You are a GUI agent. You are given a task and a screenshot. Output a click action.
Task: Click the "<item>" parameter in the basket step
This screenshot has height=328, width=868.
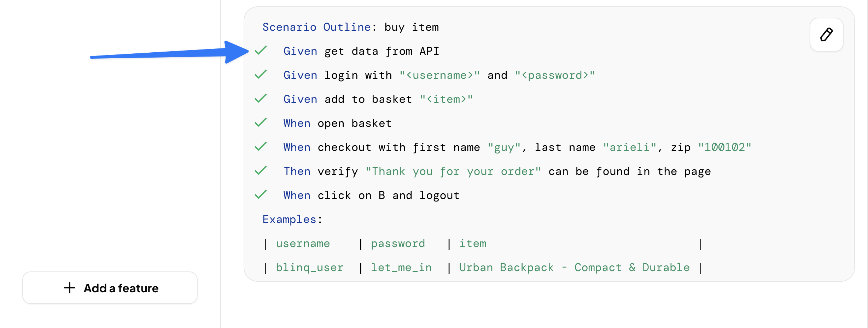pyautogui.click(x=446, y=99)
